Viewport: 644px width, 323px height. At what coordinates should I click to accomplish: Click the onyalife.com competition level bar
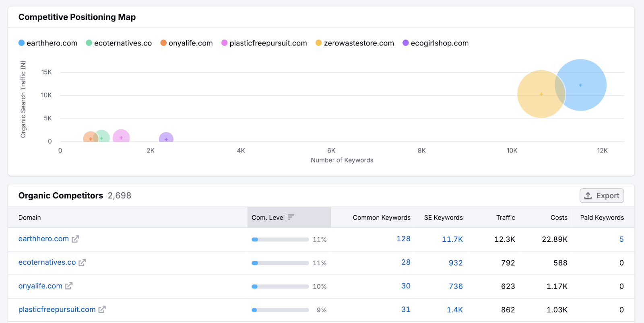click(280, 286)
